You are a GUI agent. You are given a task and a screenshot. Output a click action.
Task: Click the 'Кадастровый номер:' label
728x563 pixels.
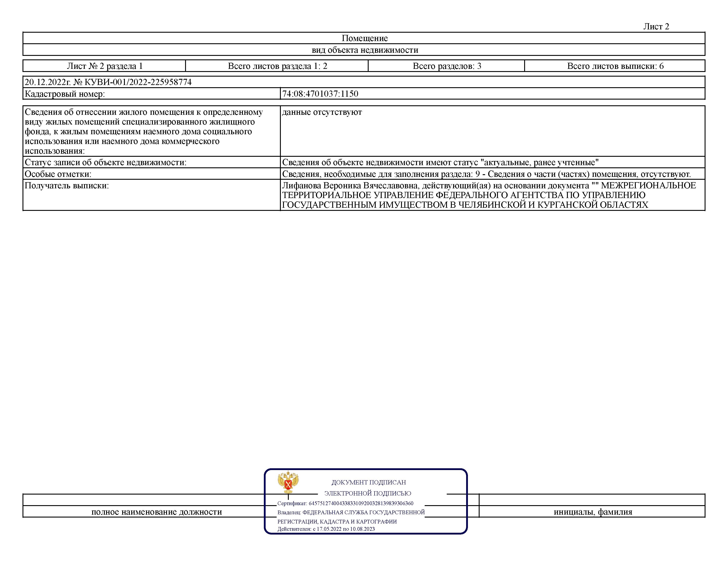click(x=65, y=94)
